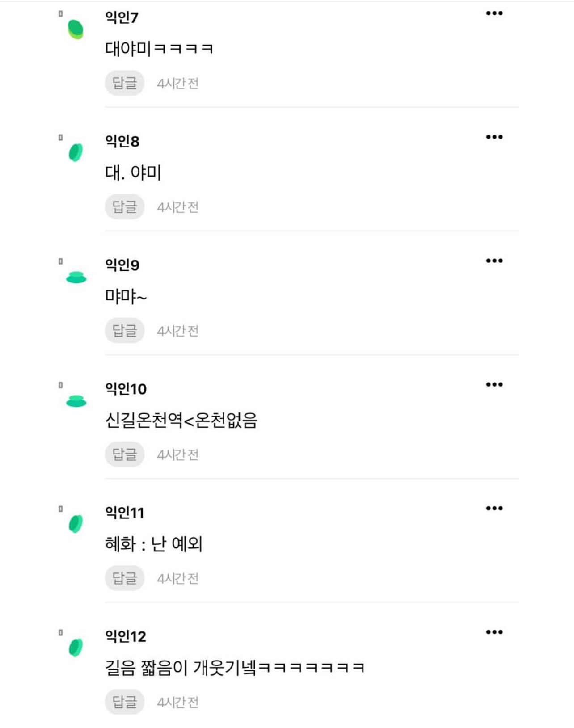Click 익인11's green profile avatar
574x728 pixels.
[x=76, y=524]
